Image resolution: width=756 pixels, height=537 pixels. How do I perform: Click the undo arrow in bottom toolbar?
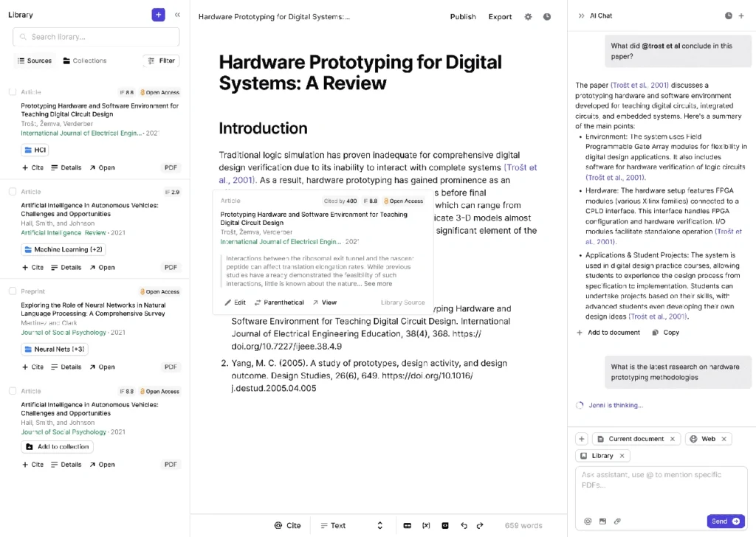coord(464,525)
